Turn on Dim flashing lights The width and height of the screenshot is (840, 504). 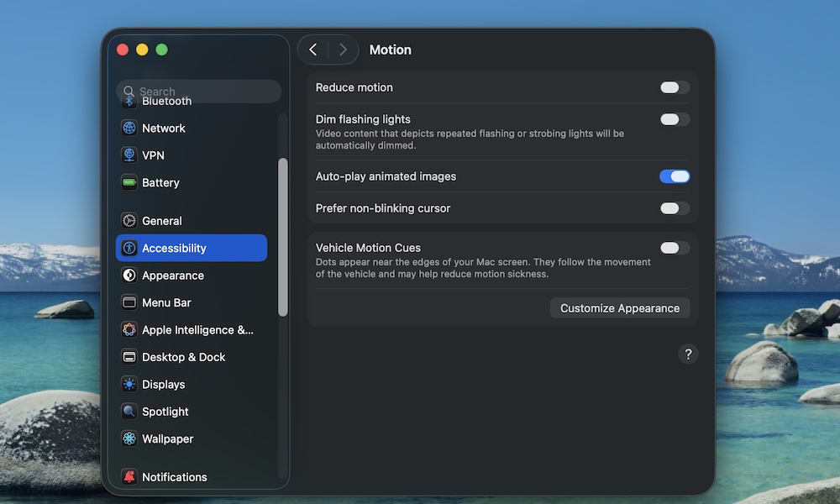[x=675, y=119]
